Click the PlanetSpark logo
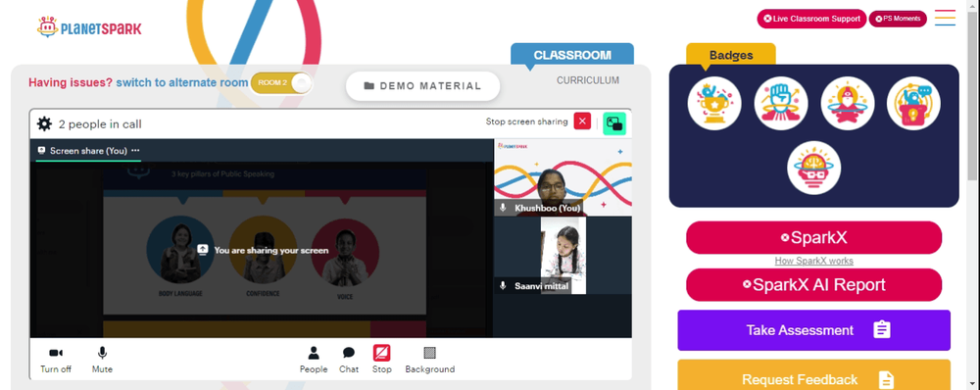This screenshot has width=980, height=390. pos(89,26)
